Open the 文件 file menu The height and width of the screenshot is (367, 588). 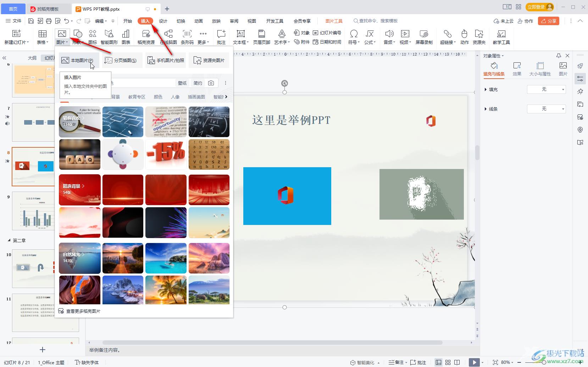(14, 21)
